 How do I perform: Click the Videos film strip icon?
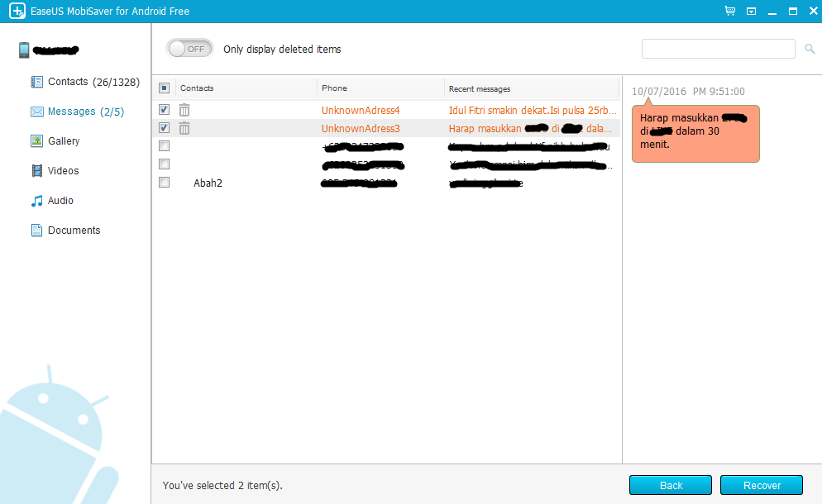pyautogui.click(x=36, y=171)
